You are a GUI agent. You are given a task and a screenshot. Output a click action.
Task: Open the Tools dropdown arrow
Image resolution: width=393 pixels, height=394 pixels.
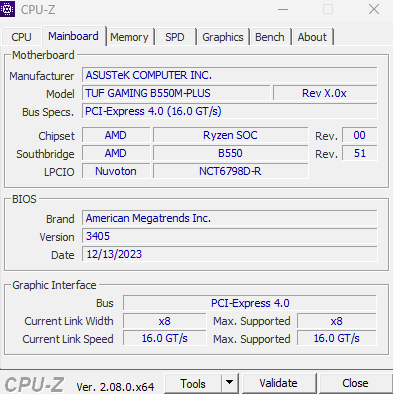(229, 383)
